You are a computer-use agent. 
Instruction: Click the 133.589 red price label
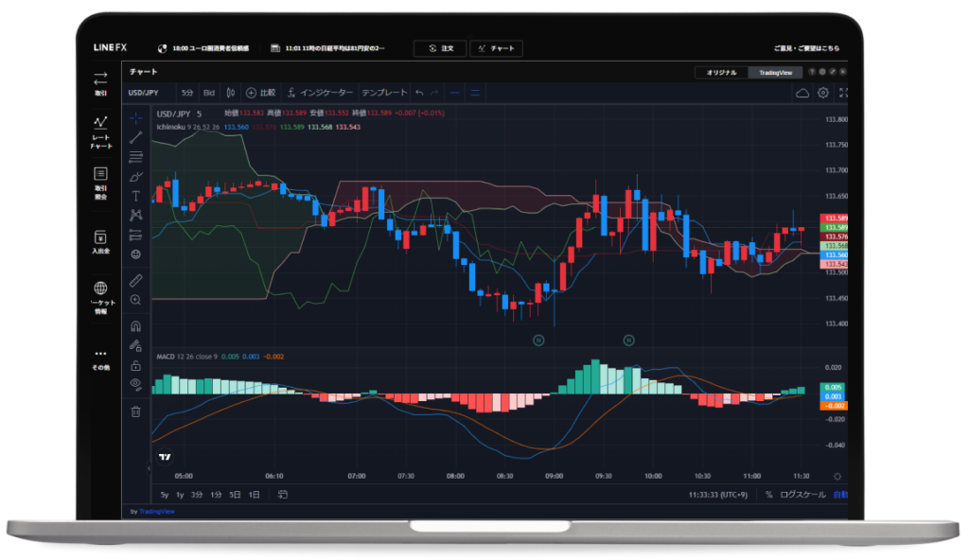pyautogui.click(x=835, y=219)
